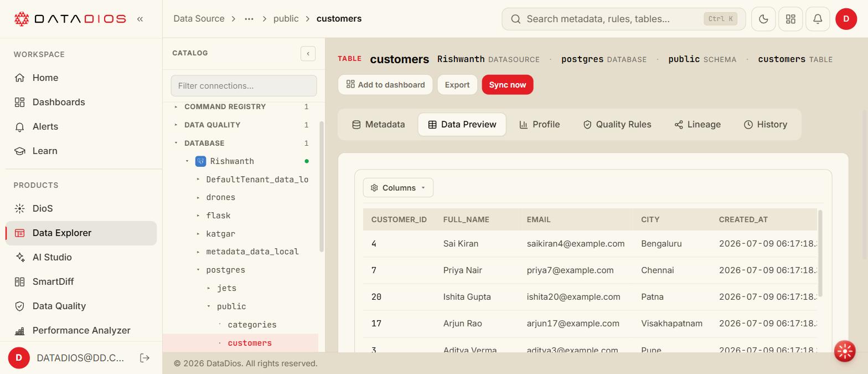Click the user avatar at sidebar bottom
Image resolution: width=868 pixels, height=374 pixels.
(x=19, y=358)
